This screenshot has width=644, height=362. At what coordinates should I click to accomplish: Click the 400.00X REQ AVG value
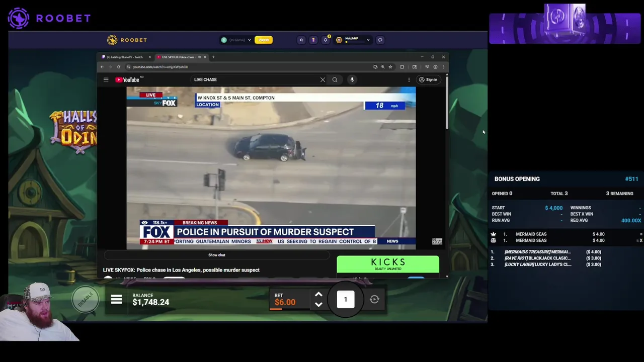click(x=631, y=220)
